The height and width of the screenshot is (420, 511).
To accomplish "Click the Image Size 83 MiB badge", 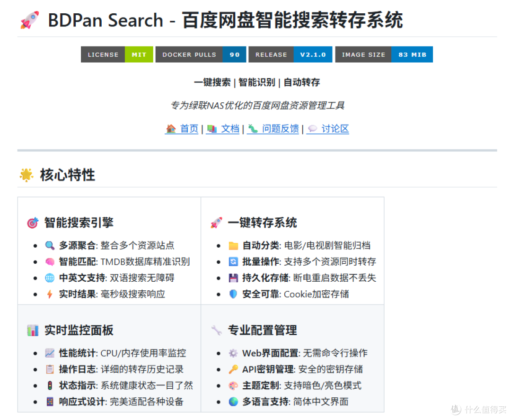I will click(x=384, y=54).
